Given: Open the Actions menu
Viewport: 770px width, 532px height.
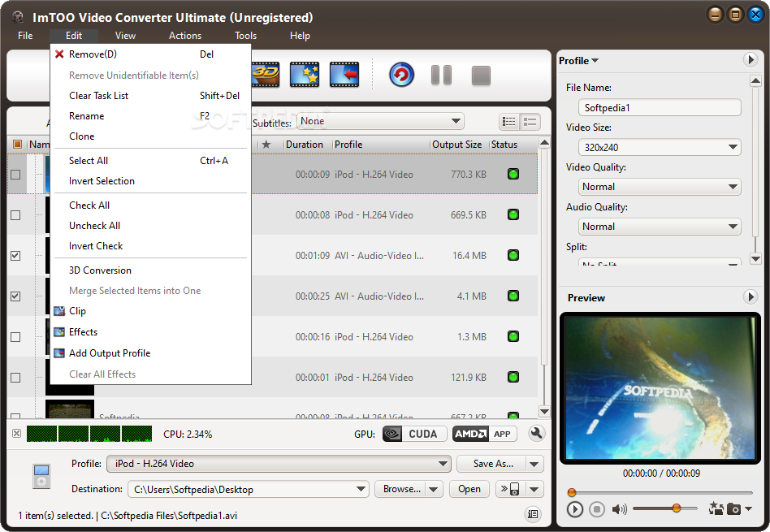Looking at the screenshot, I should point(185,36).
